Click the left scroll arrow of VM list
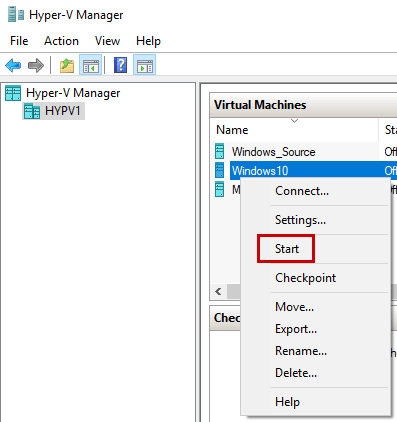The height and width of the screenshot is (422, 397). (218, 291)
